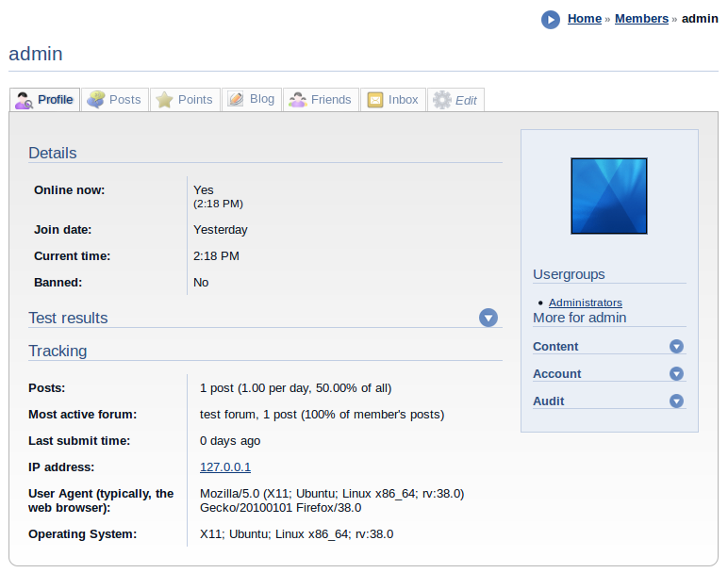Screen dimensions: 728x573
Task: Click the Inbox tab envelope icon
Action: 375,100
